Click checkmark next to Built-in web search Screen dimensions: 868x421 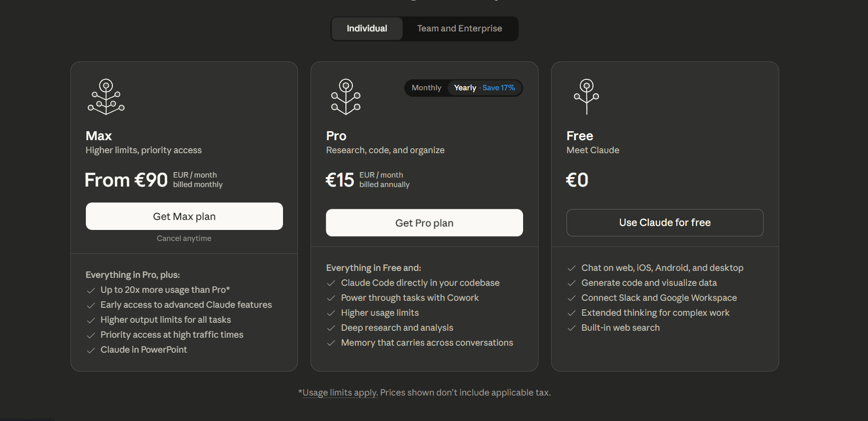[x=572, y=328]
